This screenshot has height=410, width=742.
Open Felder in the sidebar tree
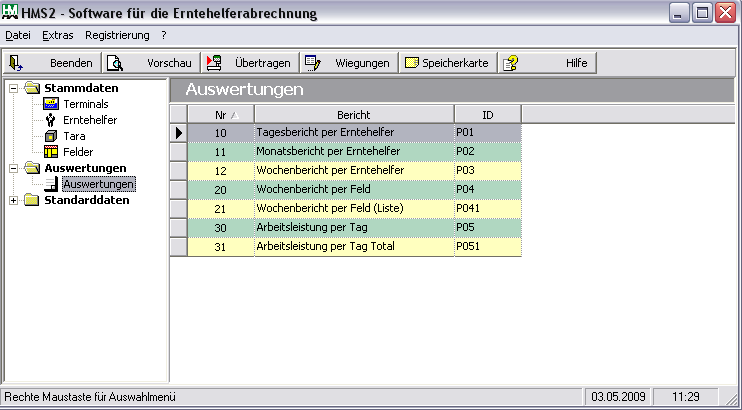coord(78,152)
